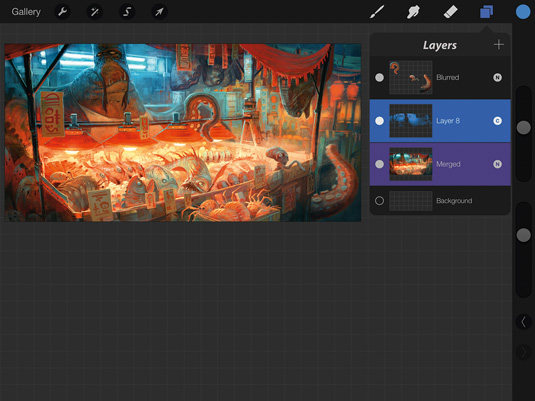535x401 pixels.
Task: Add a new layer with plus
Action: coord(498,44)
